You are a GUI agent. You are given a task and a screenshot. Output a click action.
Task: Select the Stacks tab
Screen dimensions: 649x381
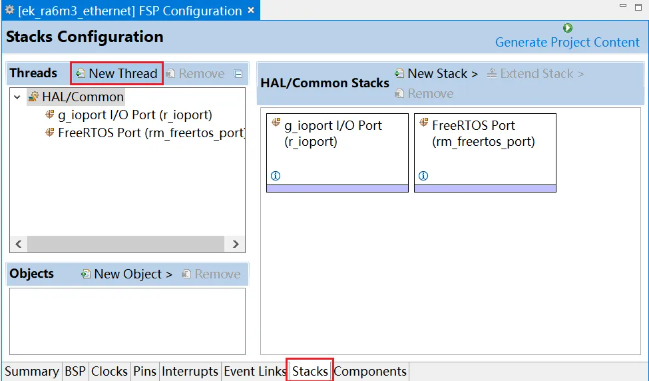click(310, 371)
